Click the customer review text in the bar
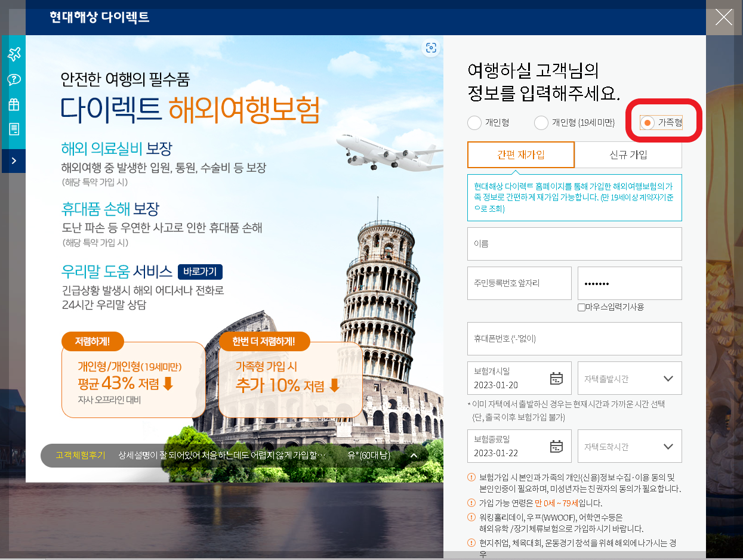Viewport: 743px width, 560px height. (x=223, y=455)
